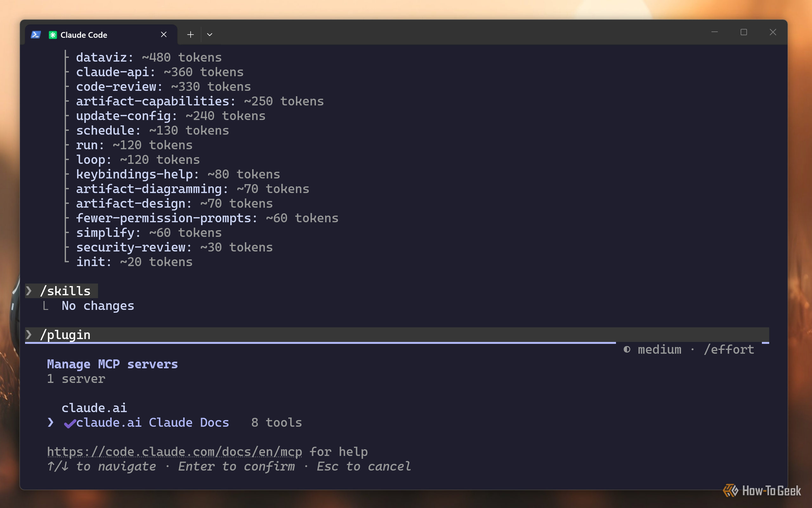Click the green Claude Code tab icon

53,35
